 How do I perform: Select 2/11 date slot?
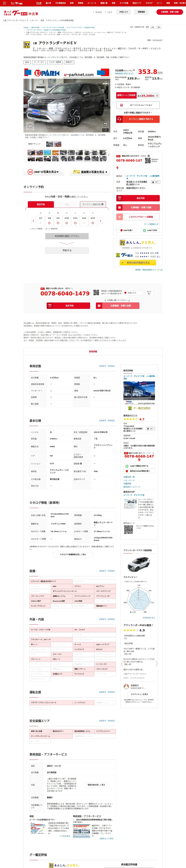[x=75, y=221]
